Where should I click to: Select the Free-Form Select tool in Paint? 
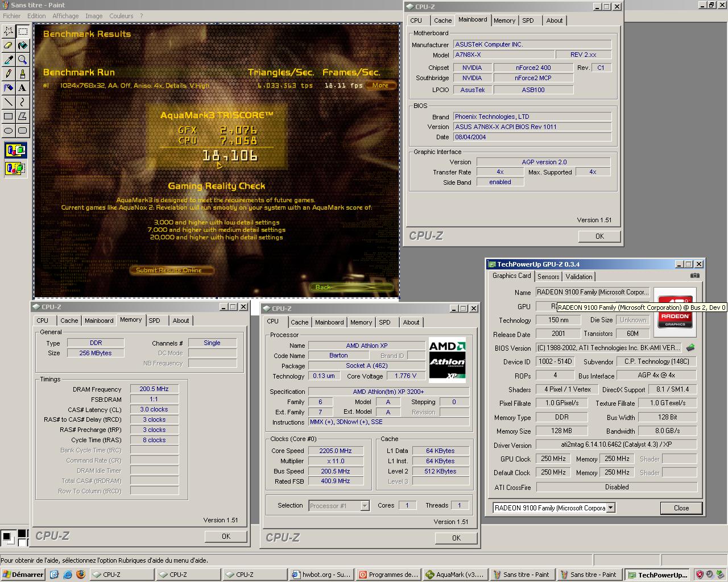coord(9,31)
